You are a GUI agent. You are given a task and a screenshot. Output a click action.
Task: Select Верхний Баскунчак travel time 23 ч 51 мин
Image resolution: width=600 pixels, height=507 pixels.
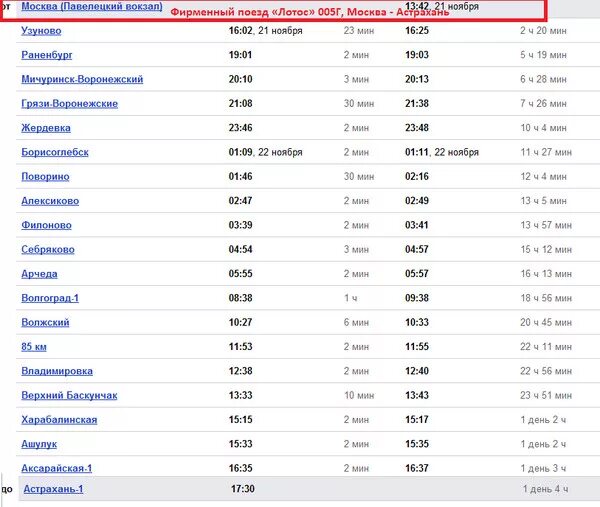click(546, 395)
